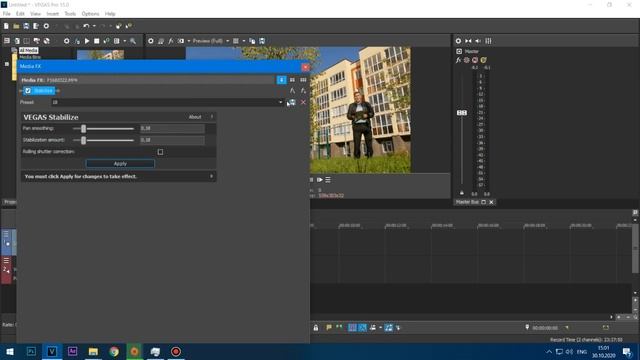Stop the Project Media preview playback
The width and height of the screenshot is (640, 360).
pos(97,41)
